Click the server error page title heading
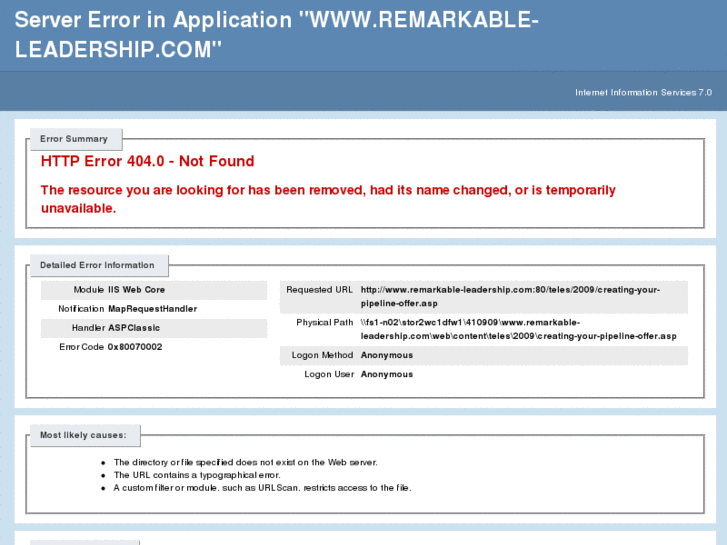The image size is (727, 545). (276, 35)
